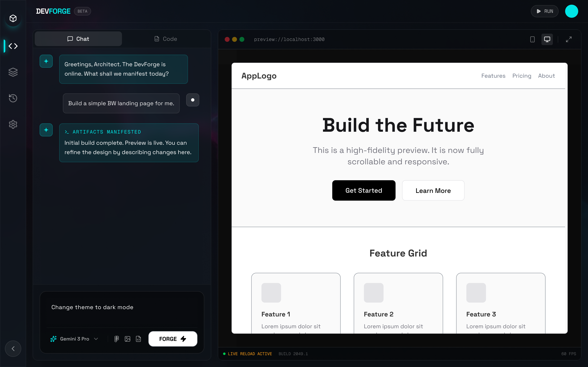Switch to the Code tab

(x=166, y=39)
